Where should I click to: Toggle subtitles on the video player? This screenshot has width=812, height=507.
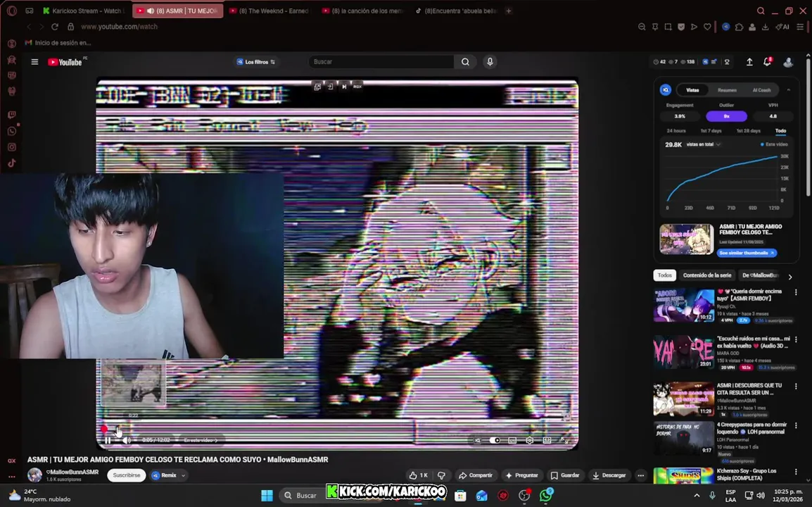coord(512,440)
